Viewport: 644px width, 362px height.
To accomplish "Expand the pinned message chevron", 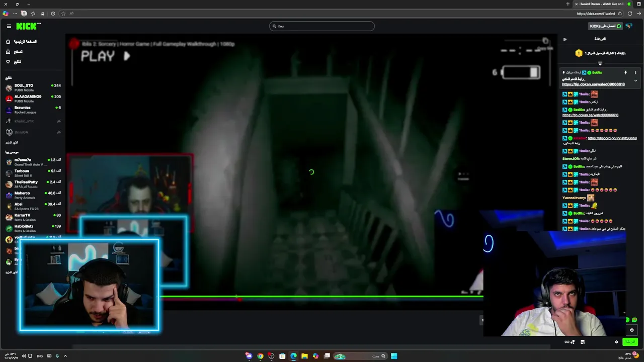I will click(x=635, y=80).
